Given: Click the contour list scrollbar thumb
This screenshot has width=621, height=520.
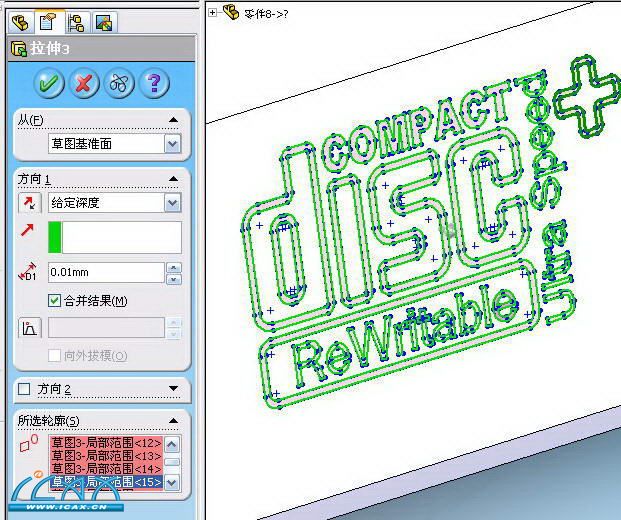Looking at the screenshot, I should [x=172, y=462].
